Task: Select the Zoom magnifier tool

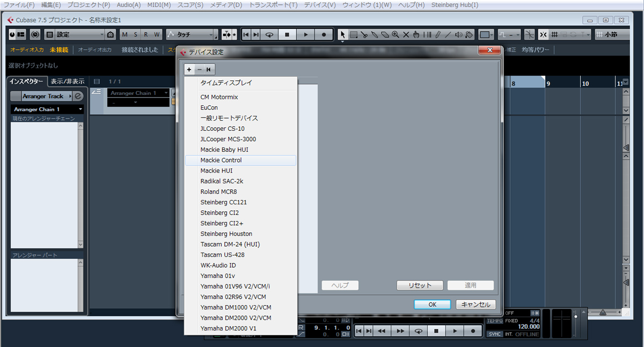Action: [396, 34]
